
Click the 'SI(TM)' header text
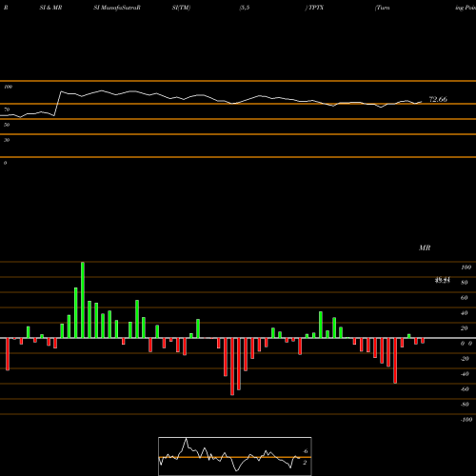pos(181,8)
